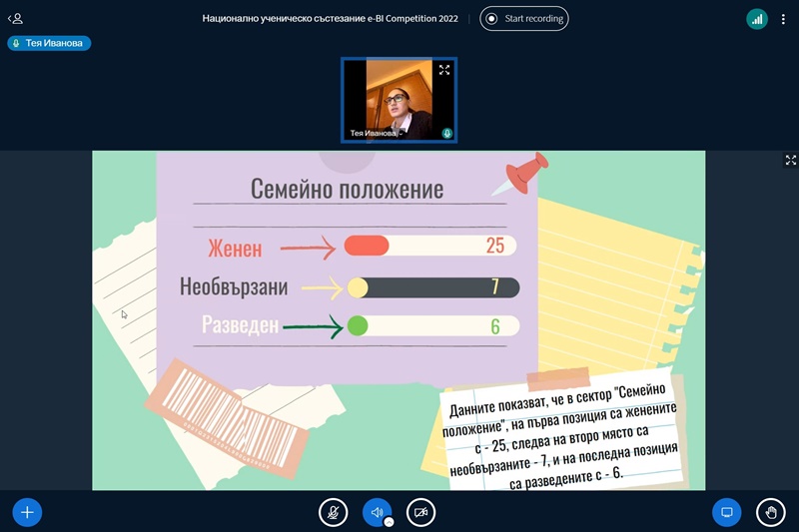The image size is (799, 532).
Task: Open the plus actions menu
Action: tap(27, 512)
